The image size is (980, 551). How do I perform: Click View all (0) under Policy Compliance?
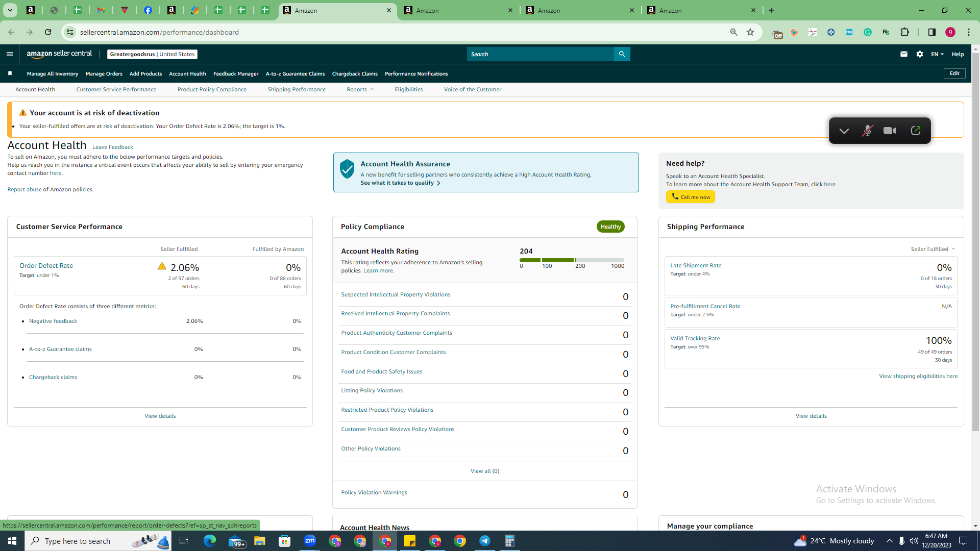(485, 471)
